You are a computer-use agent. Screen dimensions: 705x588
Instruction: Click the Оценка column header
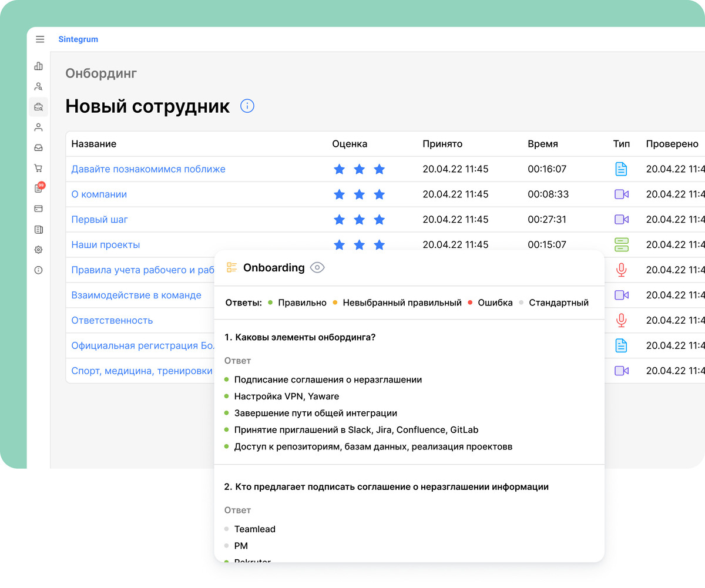pos(350,144)
